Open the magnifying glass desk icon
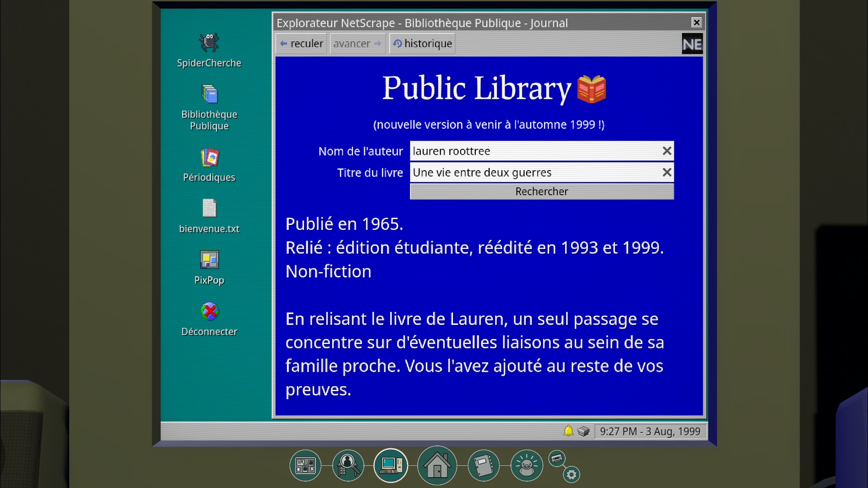 [348, 465]
